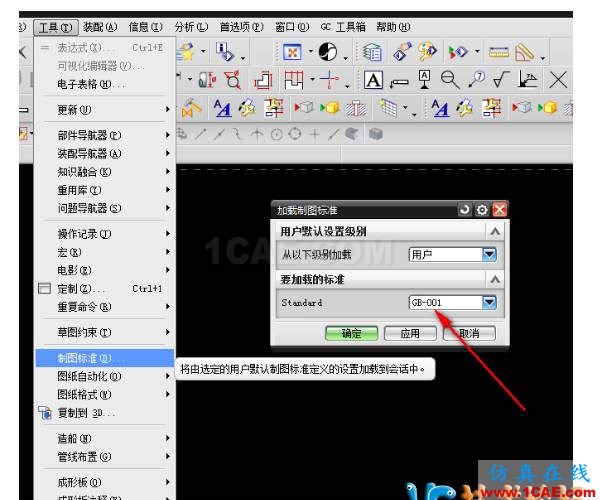The height and width of the screenshot is (500, 600).
Task: Expand the 更新 submenu
Action: click(x=104, y=110)
